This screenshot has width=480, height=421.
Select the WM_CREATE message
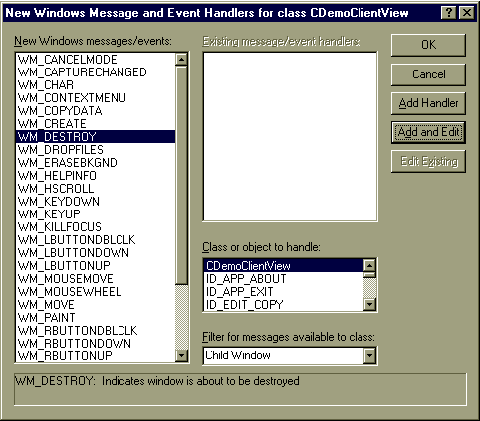[x=95, y=124]
